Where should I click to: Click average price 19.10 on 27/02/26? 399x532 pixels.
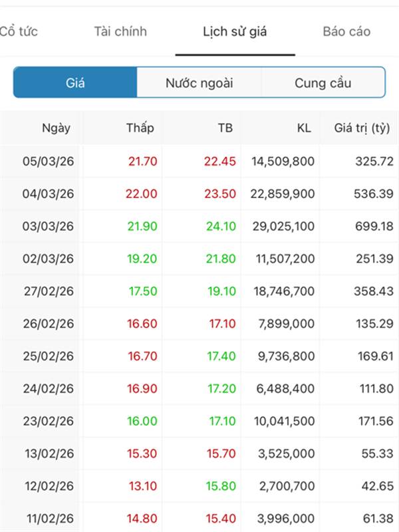point(221,291)
